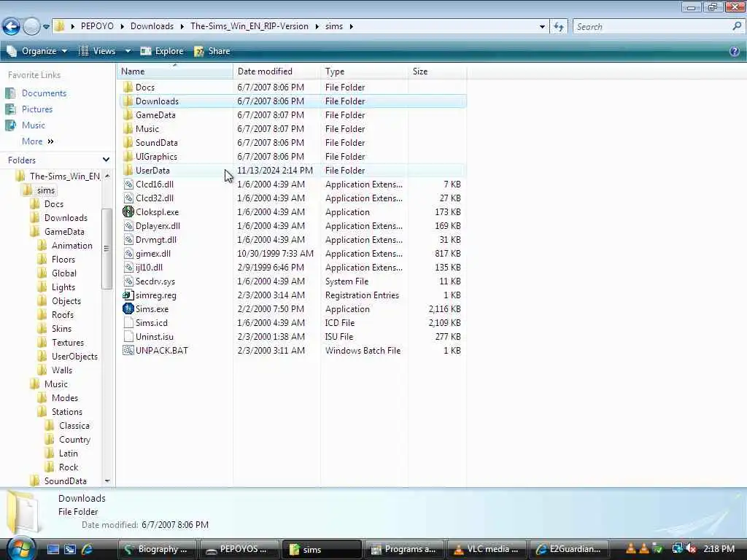
Task: Select sims folder in the tree
Action: 46,190
